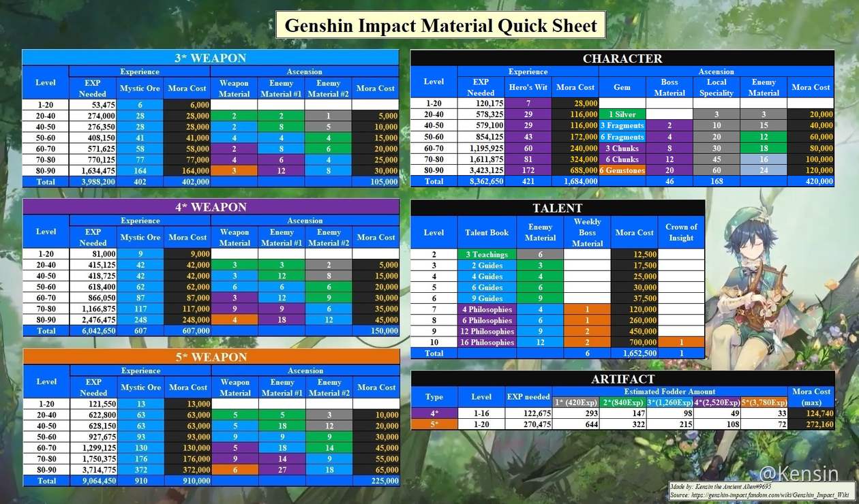Select the 854,125 EXP cell

point(481,137)
